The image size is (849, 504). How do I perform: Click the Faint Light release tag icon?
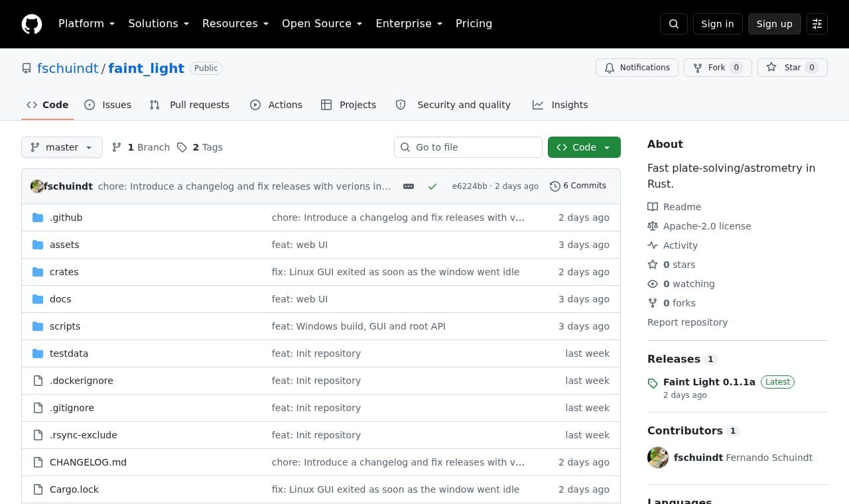click(x=653, y=383)
